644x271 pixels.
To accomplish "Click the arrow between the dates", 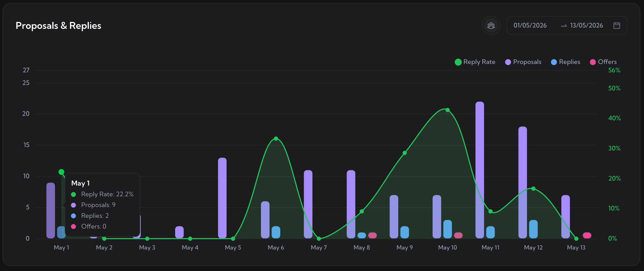I will (564, 26).
